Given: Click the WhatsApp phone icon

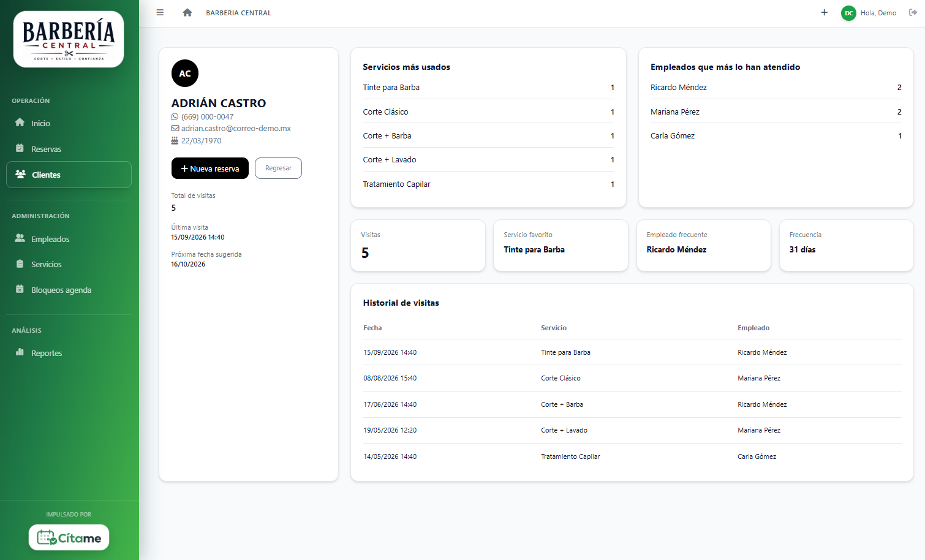Looking at the screenshot, I should coord(175,116).
